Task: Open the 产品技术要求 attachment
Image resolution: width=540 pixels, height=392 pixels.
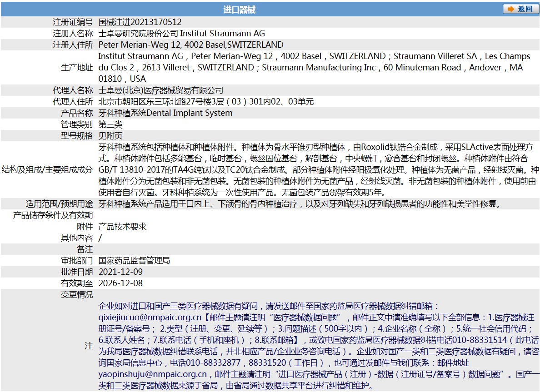Action: [x=122, y=227]
